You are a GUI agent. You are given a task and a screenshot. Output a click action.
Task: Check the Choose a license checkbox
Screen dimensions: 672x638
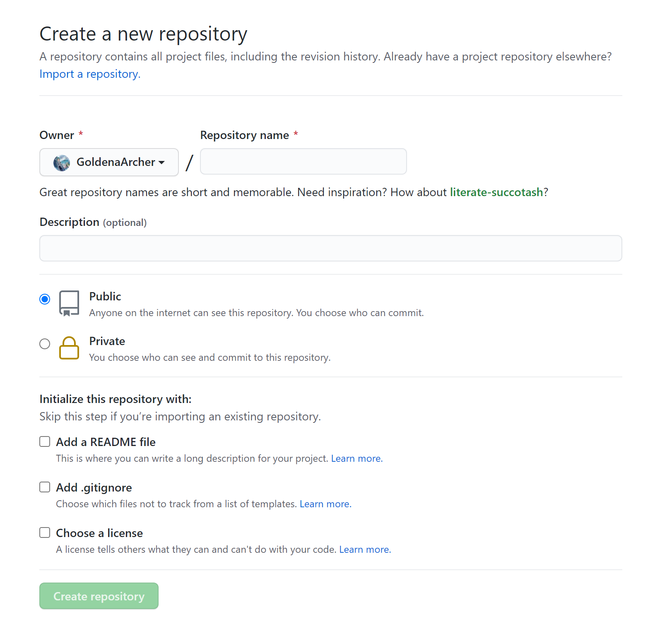pos(45,532)
